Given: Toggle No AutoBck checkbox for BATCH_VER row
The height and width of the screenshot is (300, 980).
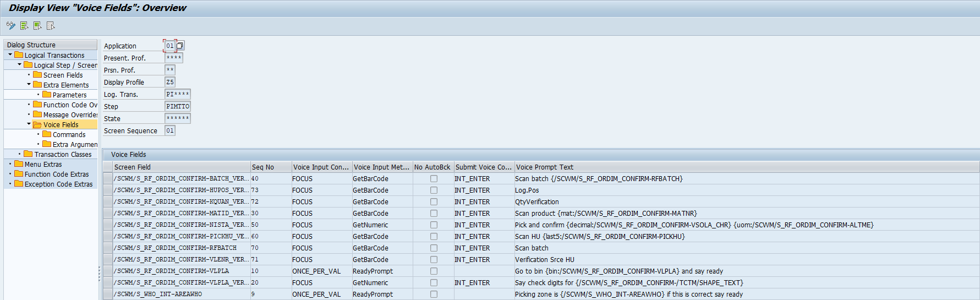Looking at the screenshot, I should [434, 179].
